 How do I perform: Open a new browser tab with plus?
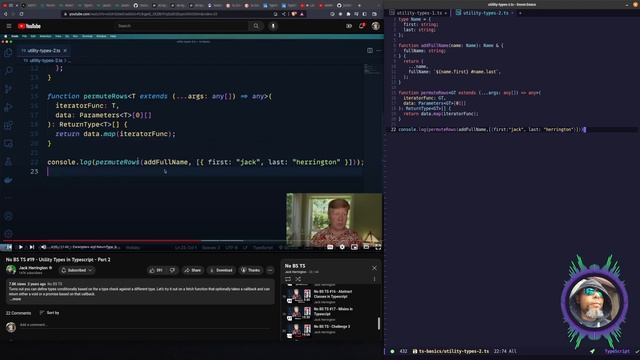pos(359,5)
